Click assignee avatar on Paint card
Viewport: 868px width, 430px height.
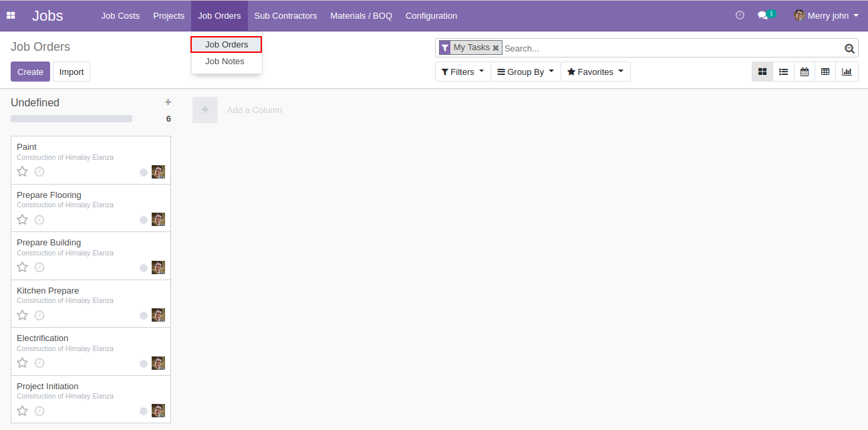(158, 172)
